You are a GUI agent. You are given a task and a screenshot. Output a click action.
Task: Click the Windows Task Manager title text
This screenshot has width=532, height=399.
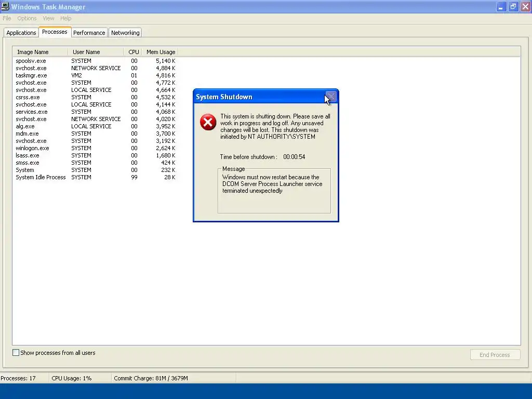48,7
